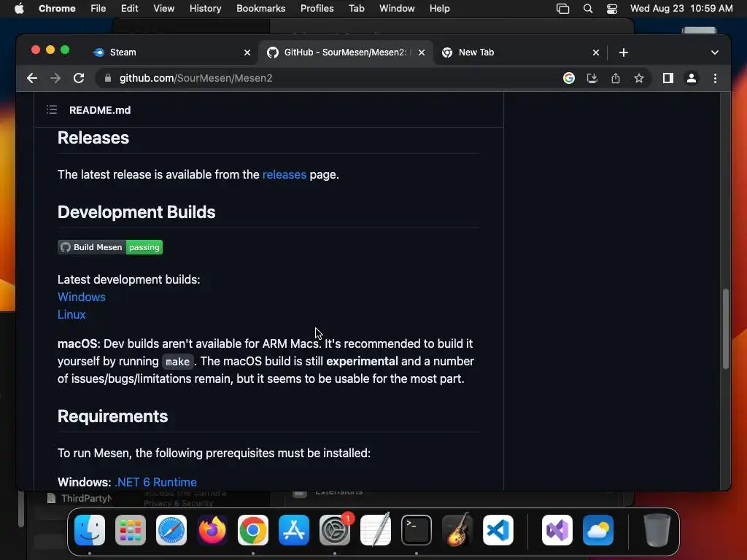Click the Releases heading text
This screenshot has width=747, height=560.
93,138
